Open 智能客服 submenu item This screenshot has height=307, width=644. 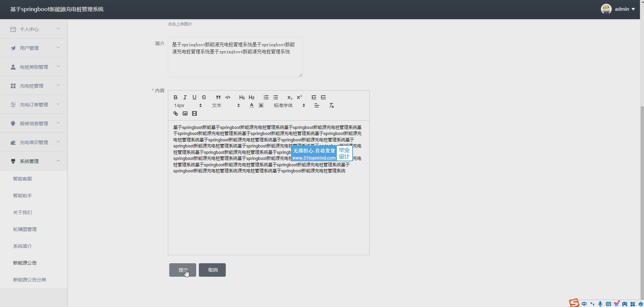point(34,179)
